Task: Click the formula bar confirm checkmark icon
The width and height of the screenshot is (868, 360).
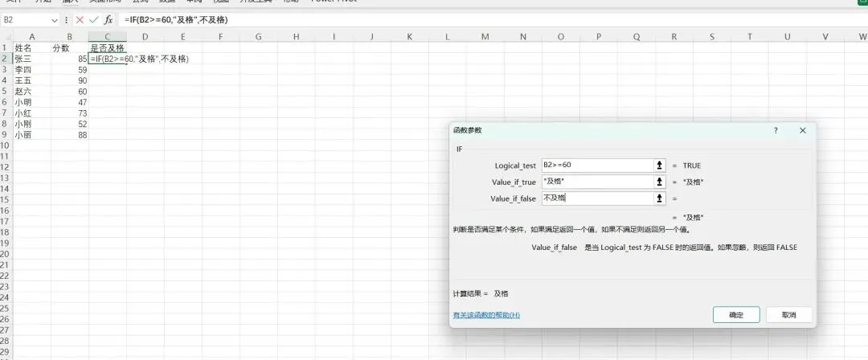Action: [93, 20]
